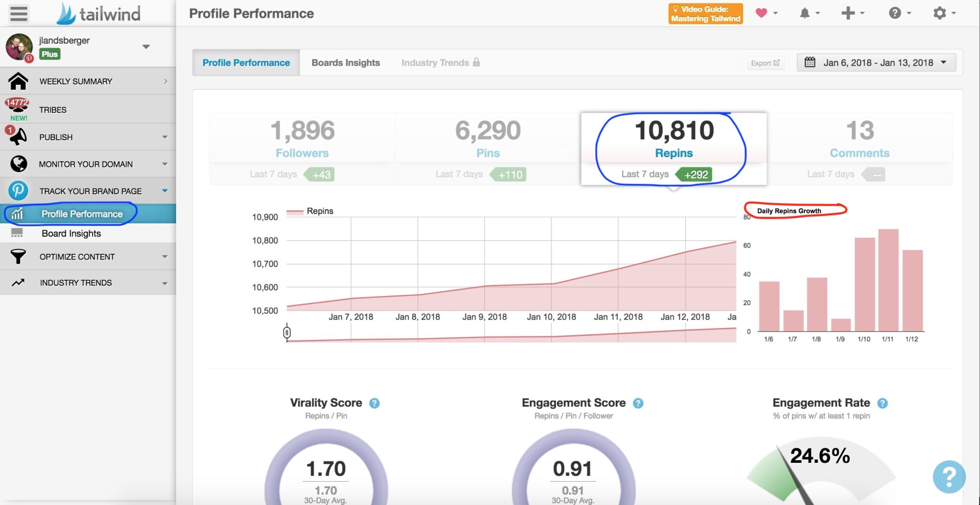Image resolution: width=980 pixels, height=505 pixels.
Task: Select Board Insights sidebar item
Action: (88, 233)
